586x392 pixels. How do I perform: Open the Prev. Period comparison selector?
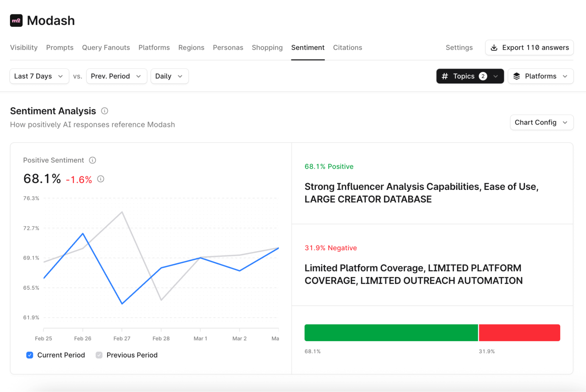click(116, 76)
